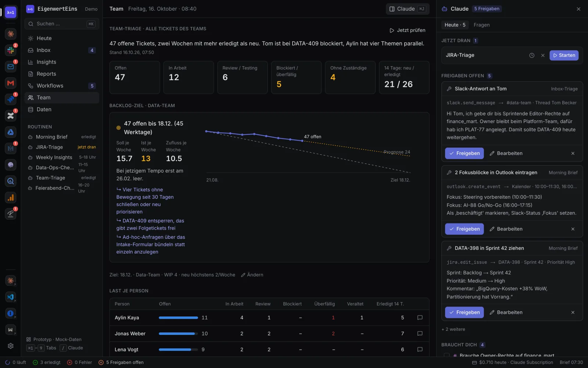The image size is (588, 368).
Task: Click Aylin Kaya's workload progress bar
Action: (x=178, y=318)
